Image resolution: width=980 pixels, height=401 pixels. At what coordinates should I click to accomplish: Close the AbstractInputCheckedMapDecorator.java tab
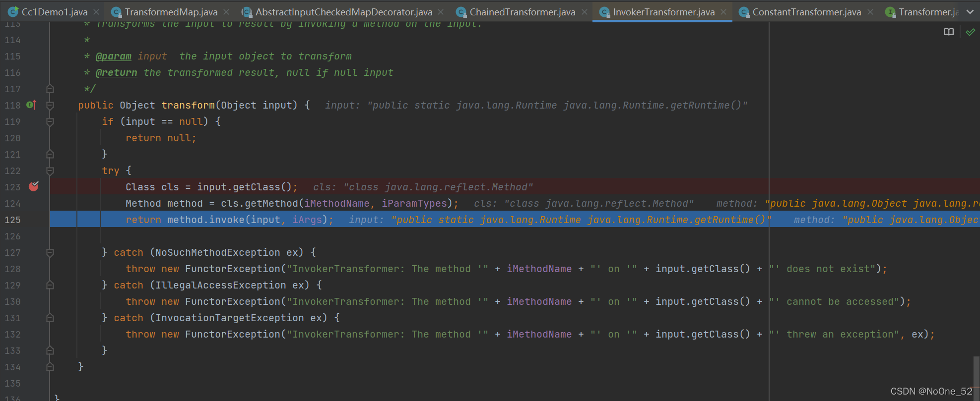(x=441, y=12)
